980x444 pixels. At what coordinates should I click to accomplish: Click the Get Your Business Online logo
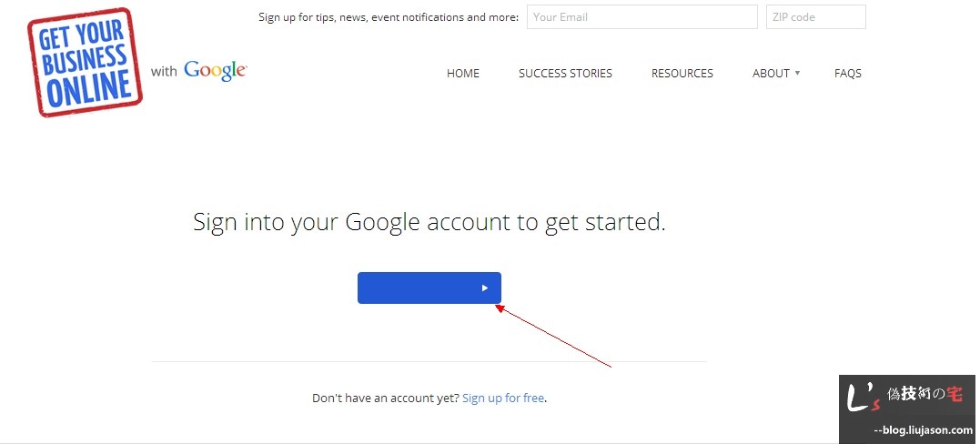pos(85,62)
